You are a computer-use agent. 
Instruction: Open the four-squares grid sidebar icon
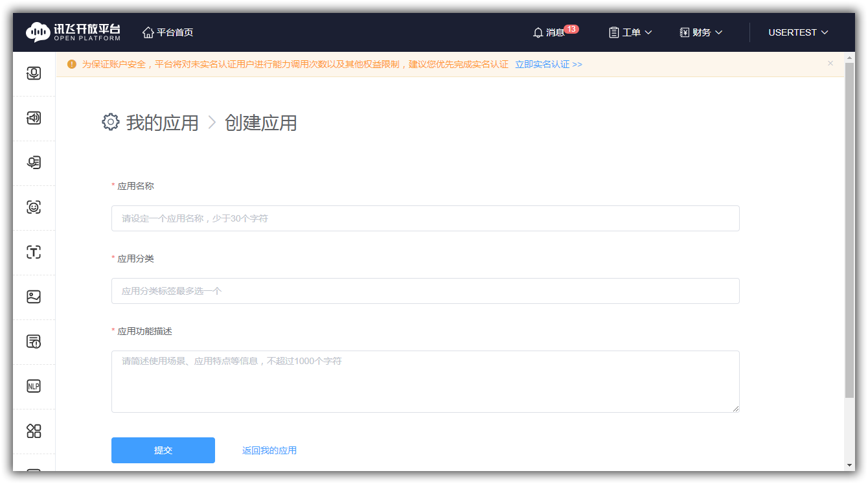[x=34, y=431]
